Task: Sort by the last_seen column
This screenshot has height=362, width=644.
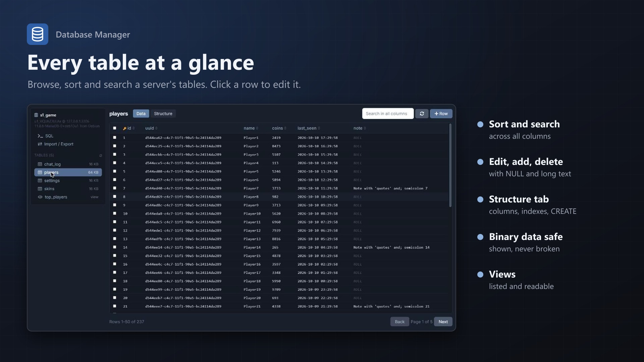Action: [309, 128]
